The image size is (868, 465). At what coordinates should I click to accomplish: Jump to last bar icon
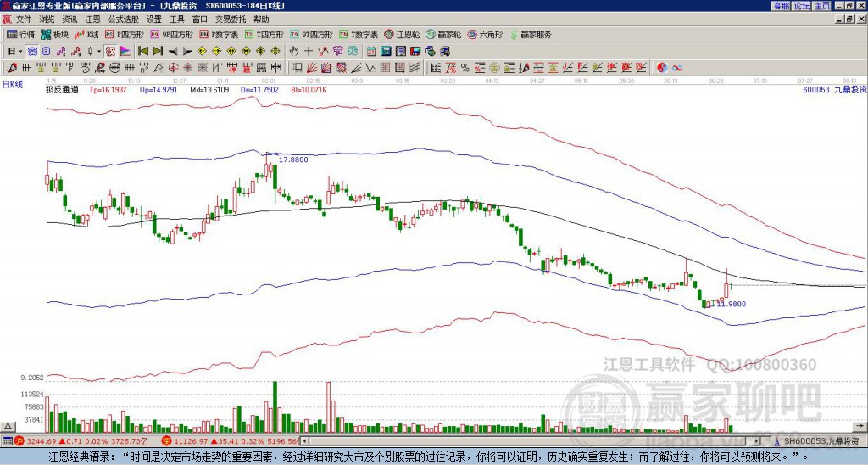pyautogui.click(x=158, y=52)
